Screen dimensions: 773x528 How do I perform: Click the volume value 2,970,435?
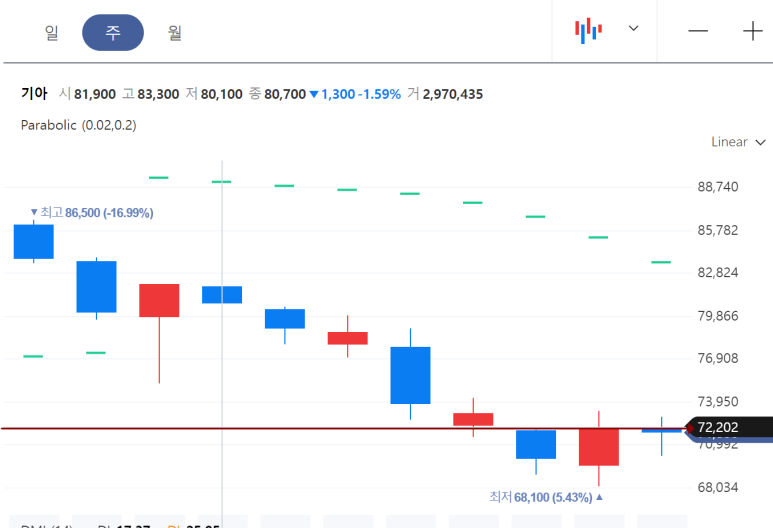click(453, 94)
